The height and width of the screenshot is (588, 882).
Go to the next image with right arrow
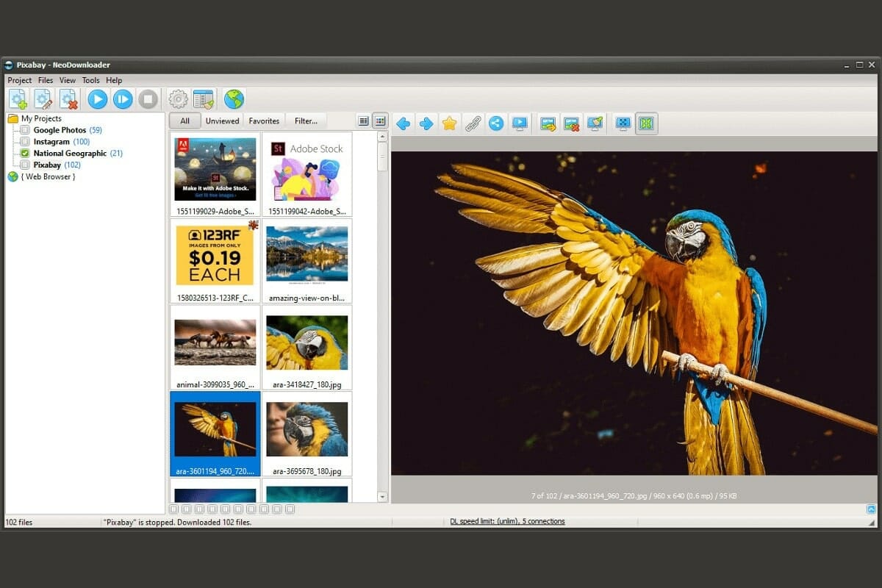point(426,123)
